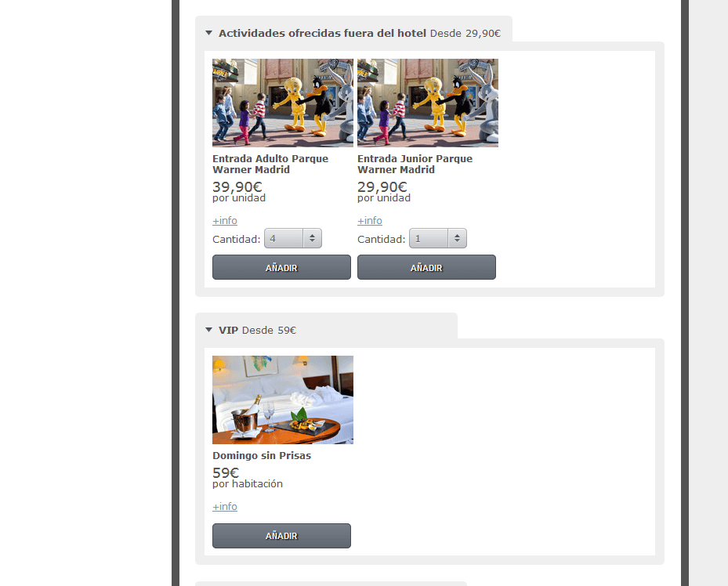Collapse the Actividades ofrecidas fuera del hotel section
728x586 pixels.
pyautogui.click(x=209, y=33)
